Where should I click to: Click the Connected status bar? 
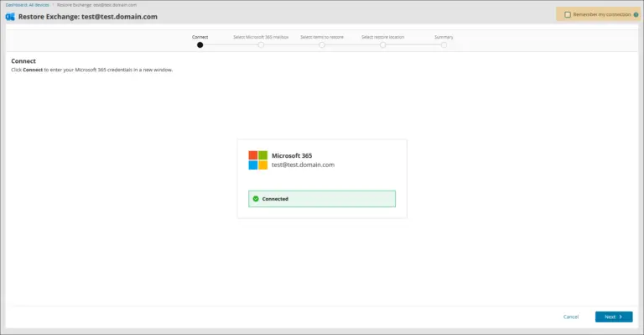point(322,199)
